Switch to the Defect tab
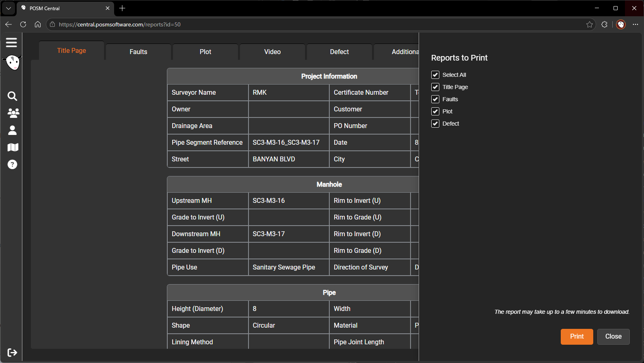This screenshot has width=644, height=363. point(339,52)
